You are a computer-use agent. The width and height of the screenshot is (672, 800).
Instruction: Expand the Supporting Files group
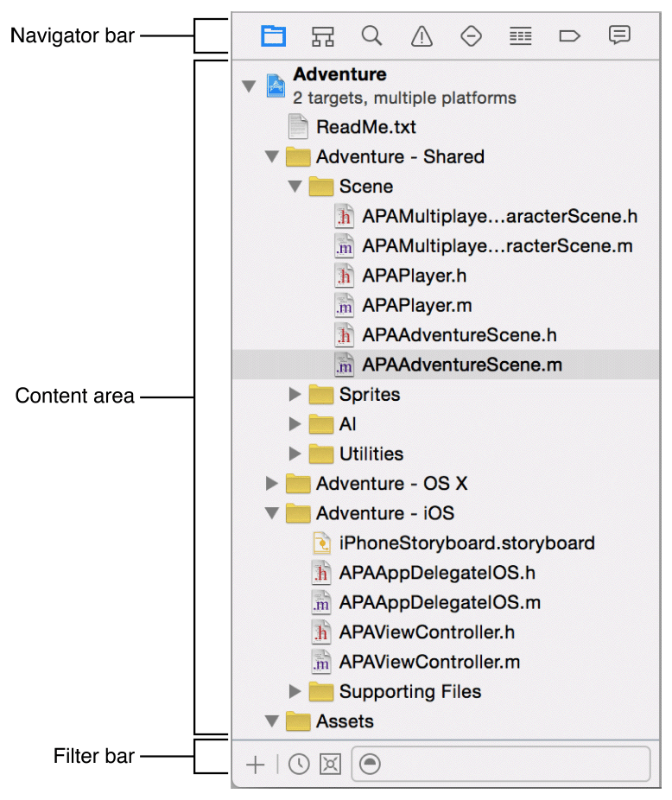click(295, 691)
